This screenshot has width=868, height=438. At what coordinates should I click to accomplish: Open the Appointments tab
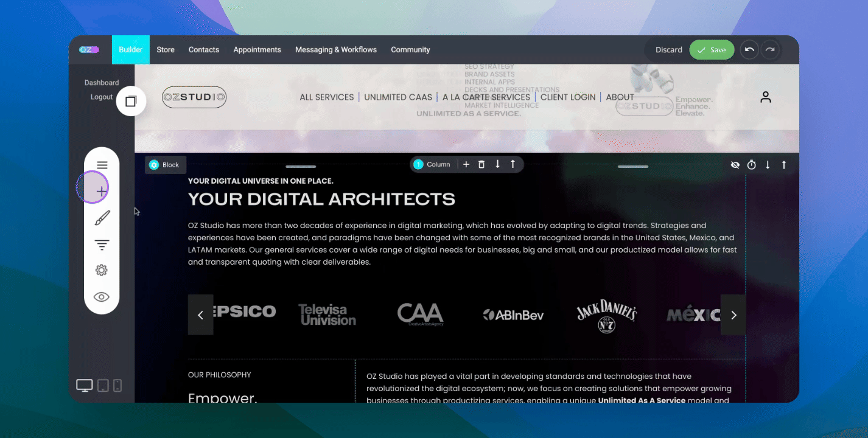[x=257, y=50]
